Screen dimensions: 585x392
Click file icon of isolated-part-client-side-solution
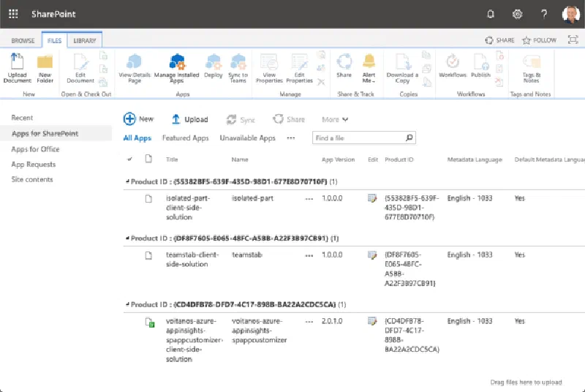(x=148, y=198)
